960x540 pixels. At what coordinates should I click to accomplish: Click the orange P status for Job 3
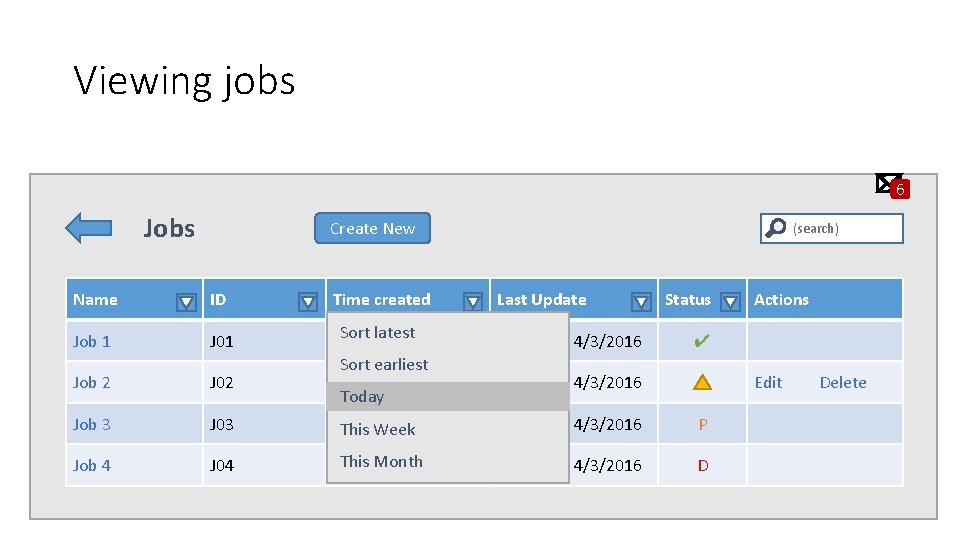pos(703,424)
